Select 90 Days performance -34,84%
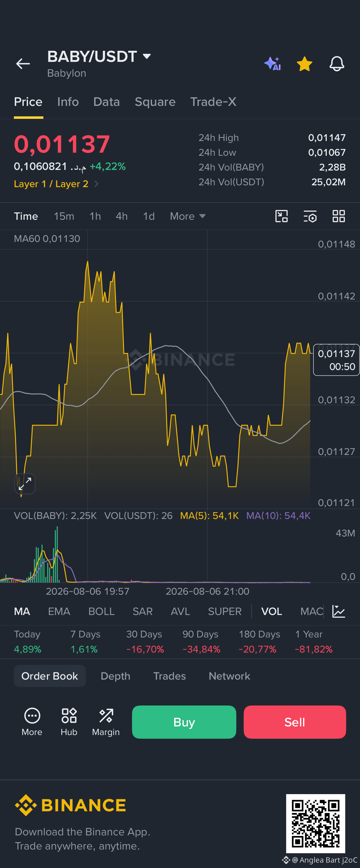Image resolution: width=360 pixels, height=868 pixels. click(201, 641)
